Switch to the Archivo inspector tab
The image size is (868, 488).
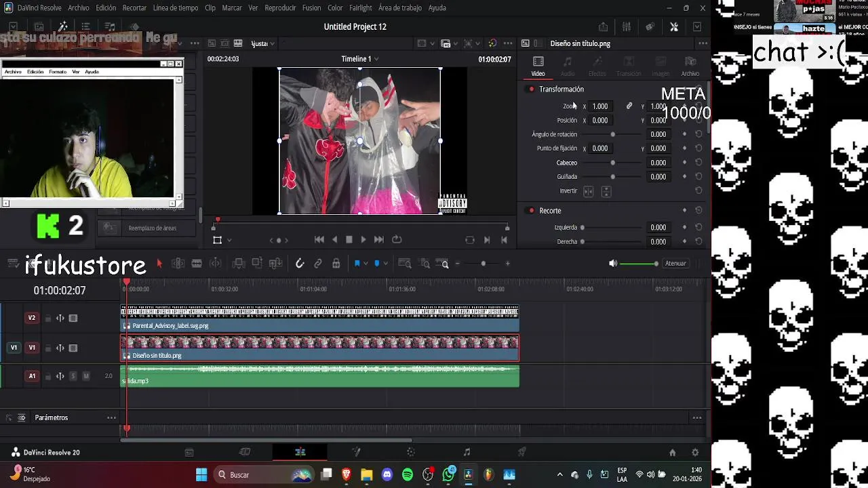(x=690, y=66)
